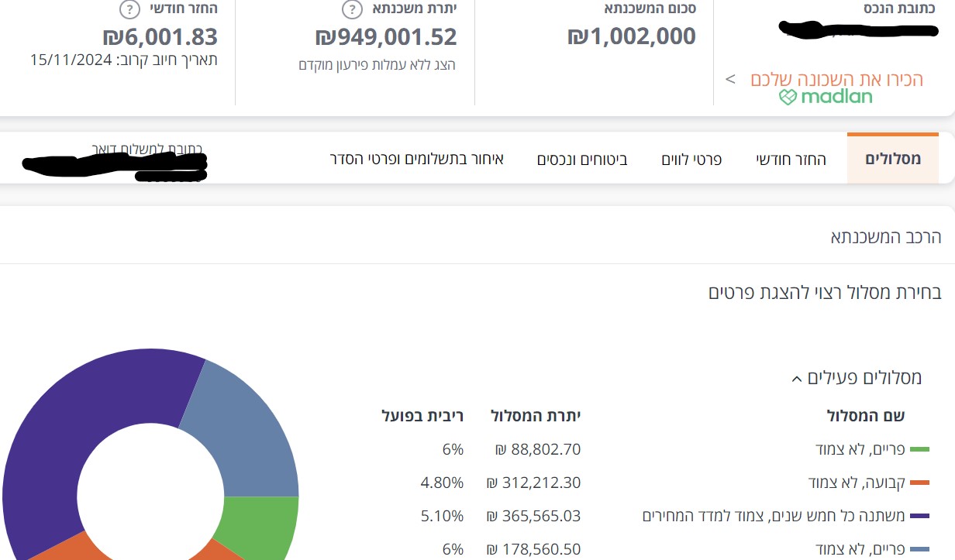Click the balance ₪ 365,565.03
Screen dimensions: 955x560
533,516
